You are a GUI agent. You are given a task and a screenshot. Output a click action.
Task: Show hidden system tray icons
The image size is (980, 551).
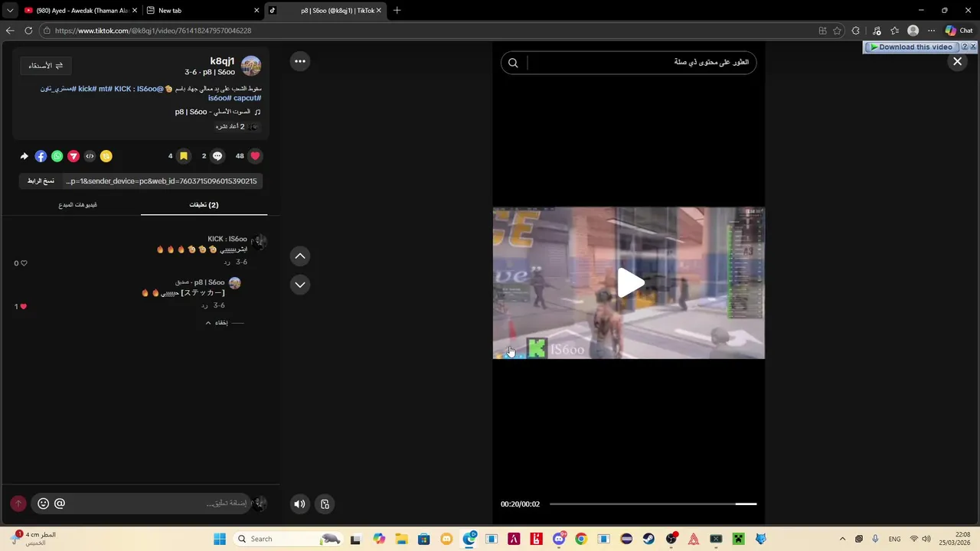[843, 539]
